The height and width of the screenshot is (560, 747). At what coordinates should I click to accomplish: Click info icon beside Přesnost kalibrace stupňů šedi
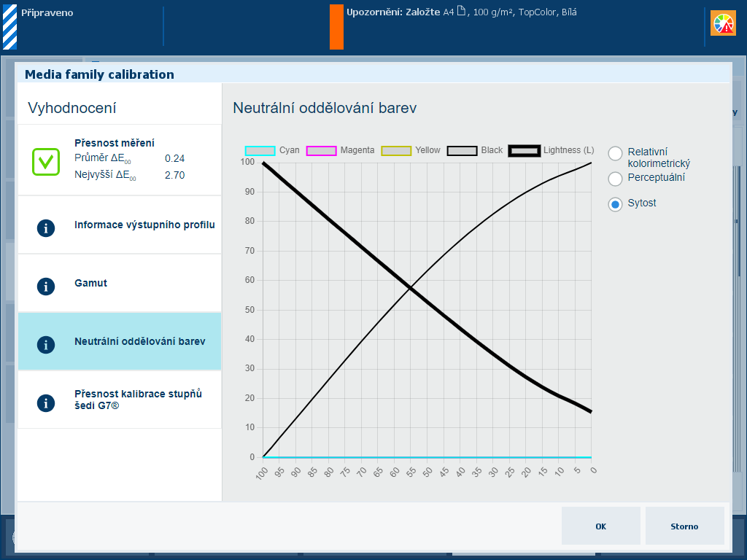[46, 402]
